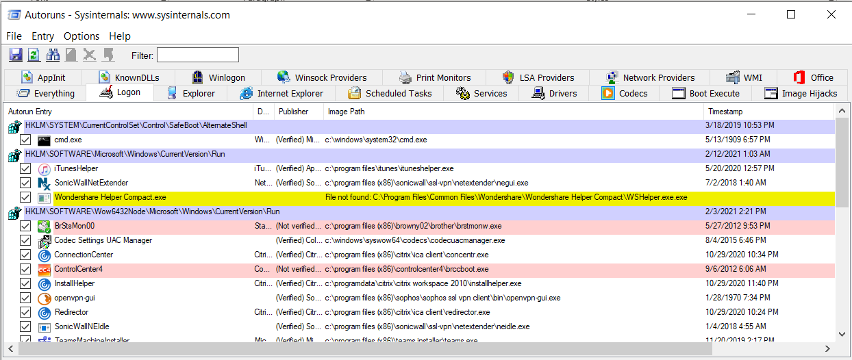This screenshot has height=360, width=852.
Task: Uncheck the SonicWallNEIdle checkbox
Action: point(25,327)
